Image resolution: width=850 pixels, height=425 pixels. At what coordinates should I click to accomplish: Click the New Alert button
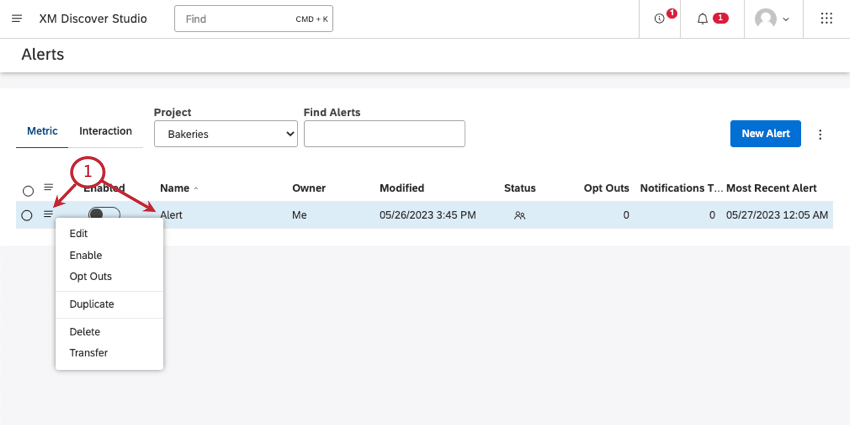tap(765, 134)
